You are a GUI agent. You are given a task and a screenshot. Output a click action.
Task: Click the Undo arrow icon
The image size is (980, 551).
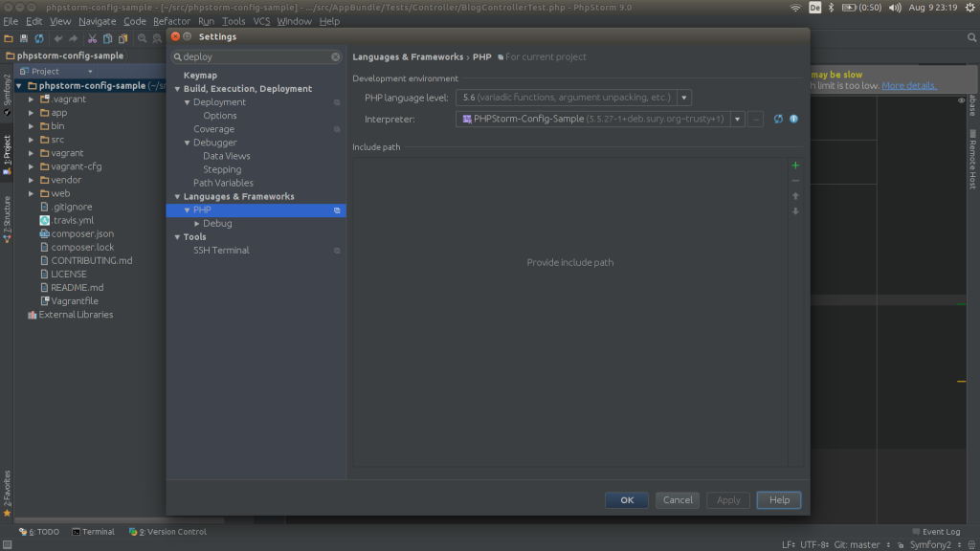(58, 38)
